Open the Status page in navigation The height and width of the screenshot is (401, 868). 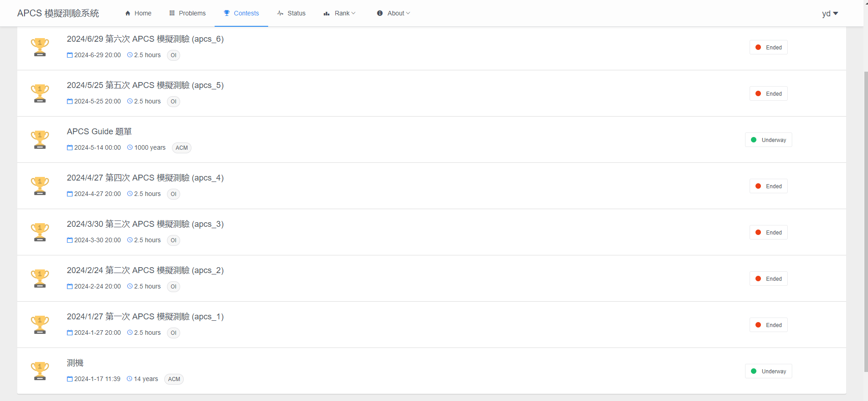click(291, 13)
